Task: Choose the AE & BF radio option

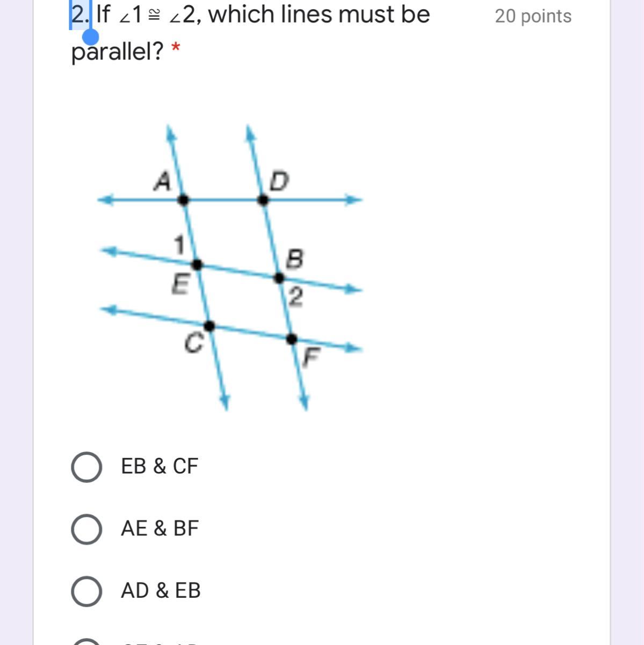Action: tap(86, 529)
